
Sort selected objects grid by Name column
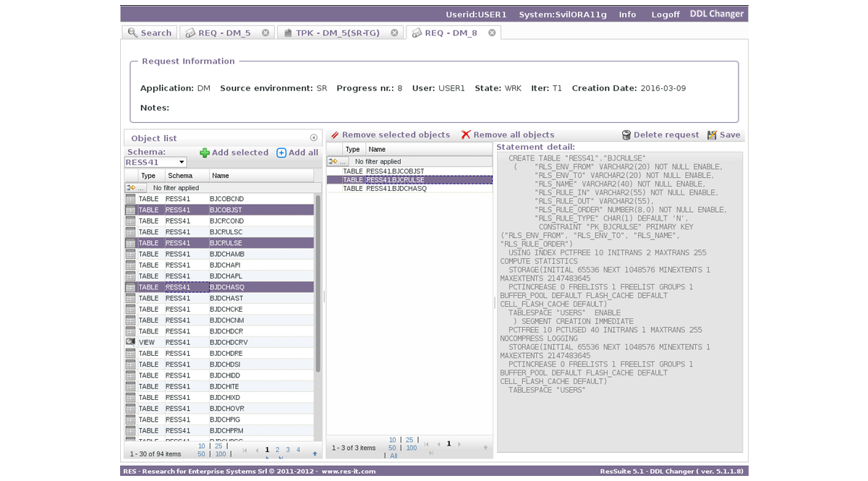[x=429, y=149]
